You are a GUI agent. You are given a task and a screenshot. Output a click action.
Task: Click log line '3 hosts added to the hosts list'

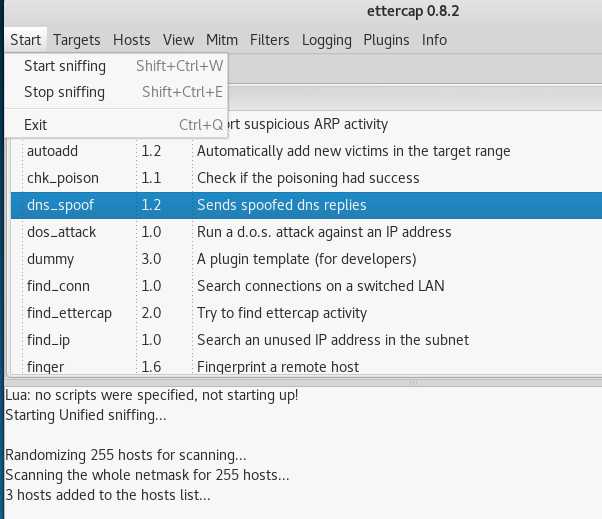pos(108,495)
